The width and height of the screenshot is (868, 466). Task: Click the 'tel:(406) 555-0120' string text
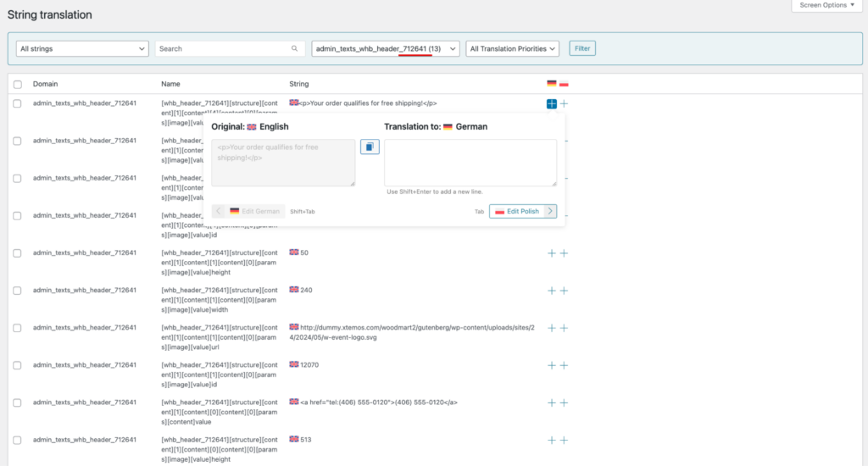tap(379, 402)
